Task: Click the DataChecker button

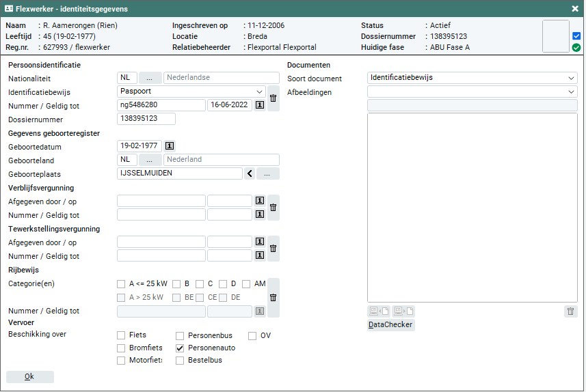Action: point(391,325)
